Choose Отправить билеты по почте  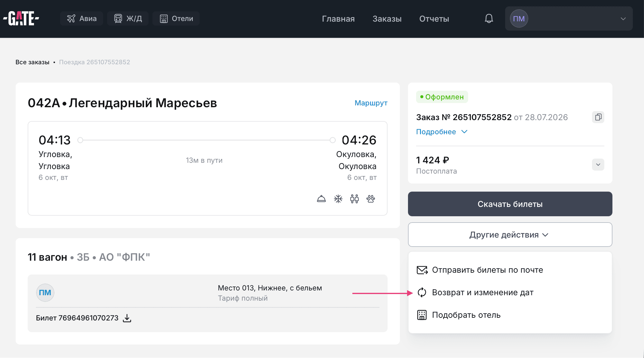coord(480,270)
